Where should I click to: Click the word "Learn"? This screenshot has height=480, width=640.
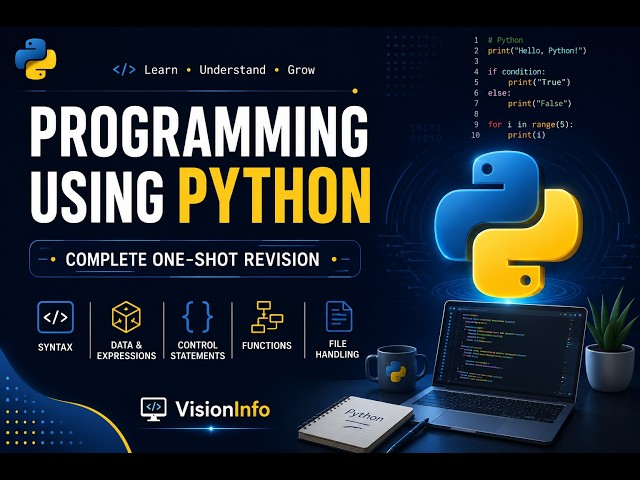pyautogui.click(x=161, y=70)
